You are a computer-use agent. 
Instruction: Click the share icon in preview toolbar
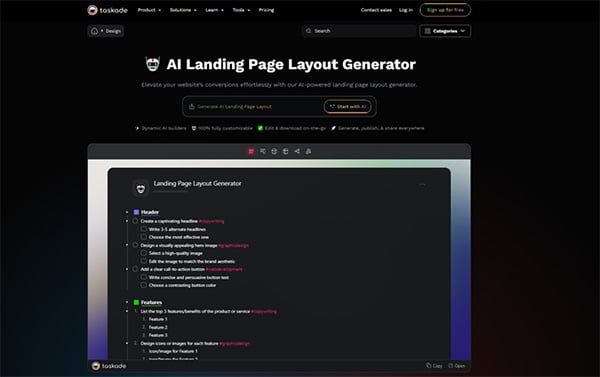point(297,152)
